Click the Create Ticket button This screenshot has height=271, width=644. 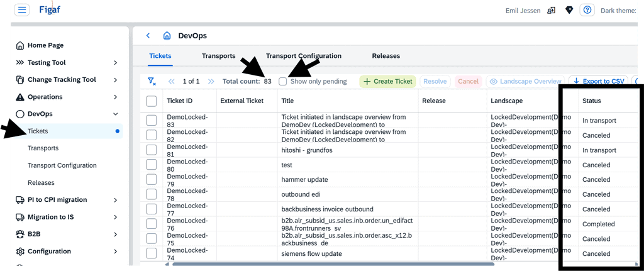click(387, 81)
